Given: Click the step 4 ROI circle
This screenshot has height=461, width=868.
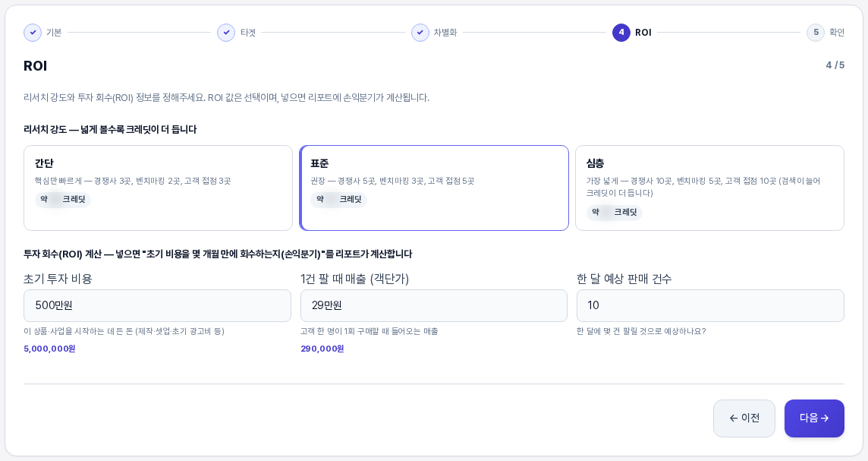Looking at the screenshot, I should tap(621, 33).
